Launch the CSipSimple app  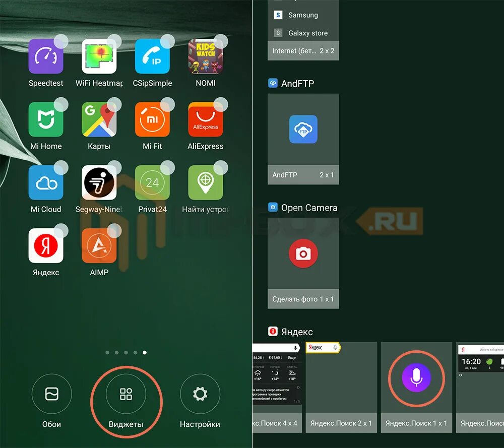pos(152,56)
